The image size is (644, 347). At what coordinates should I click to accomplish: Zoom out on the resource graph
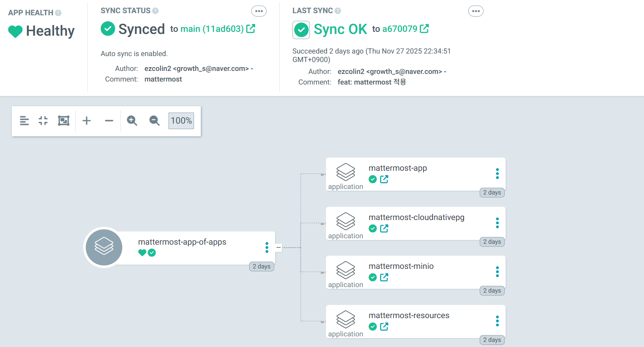click(155, 121)
